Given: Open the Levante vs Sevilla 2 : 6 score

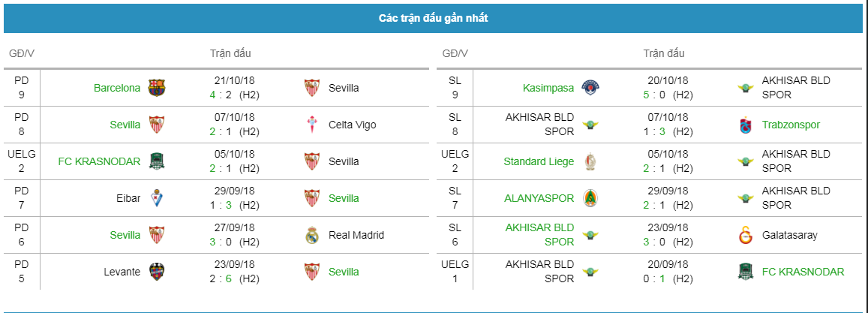Looking at the screenshot, I should click(219, 279).
